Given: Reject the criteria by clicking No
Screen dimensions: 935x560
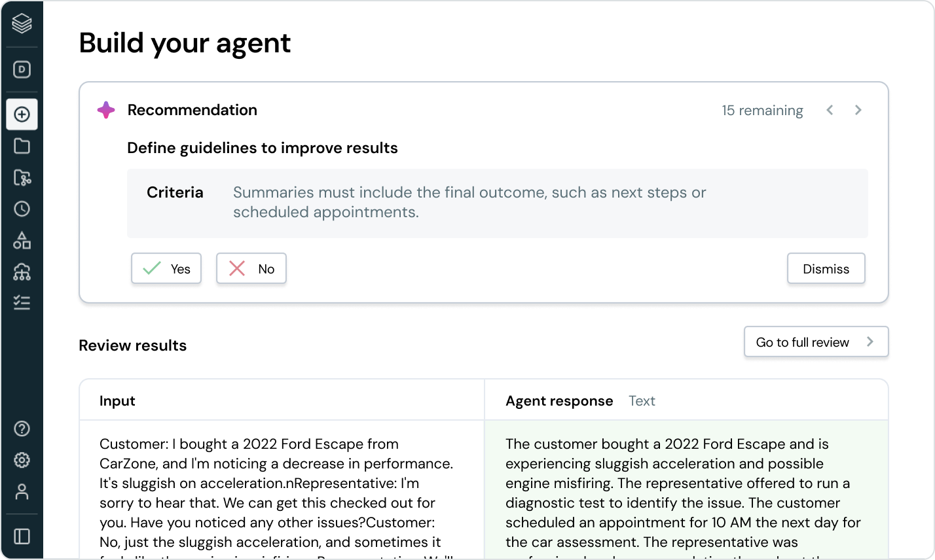Looking at the screenshot, I should pos(251,269).
